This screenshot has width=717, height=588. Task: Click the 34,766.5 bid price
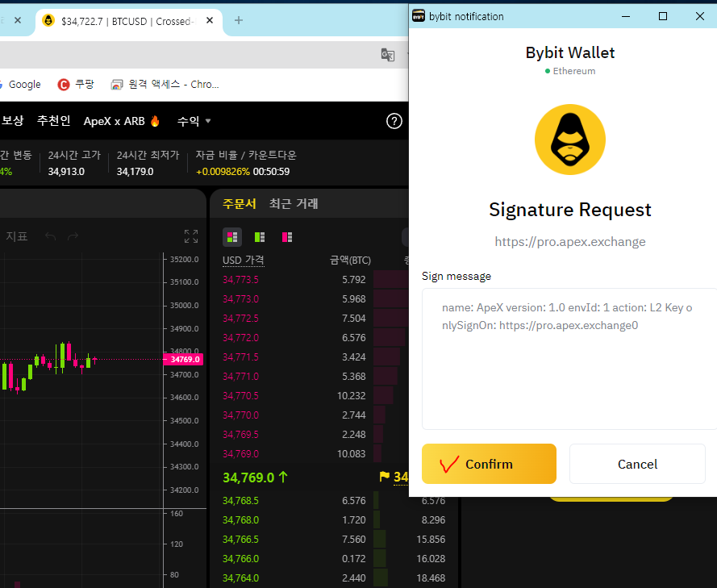[x=240, y=540]
